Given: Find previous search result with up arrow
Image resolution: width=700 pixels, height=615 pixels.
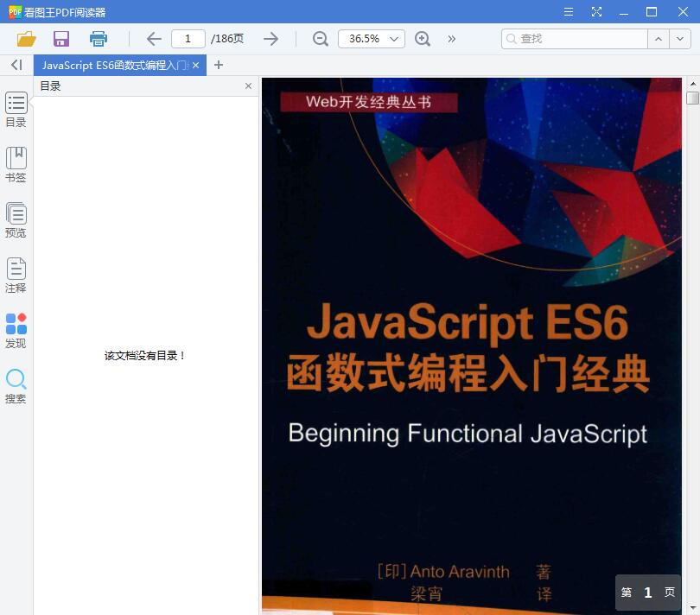Looking at the screenshot, I should click(659, 39).
